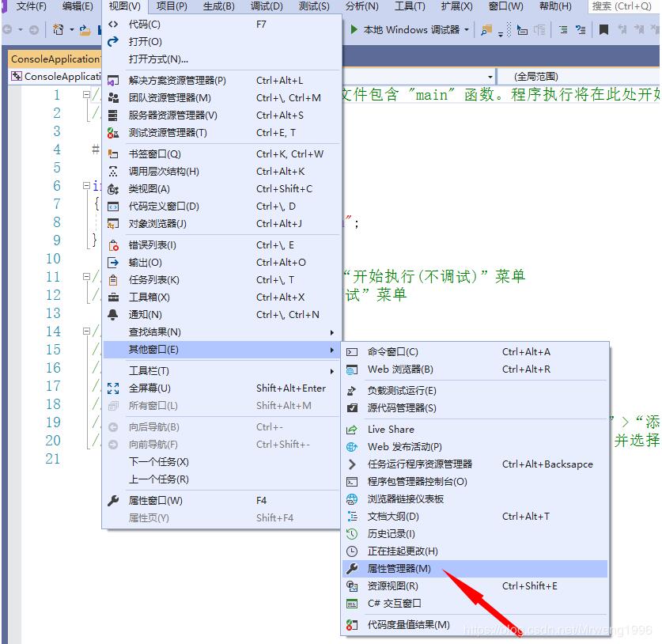
Task: Open the 工具(T) menu
Action: (410, 6)
